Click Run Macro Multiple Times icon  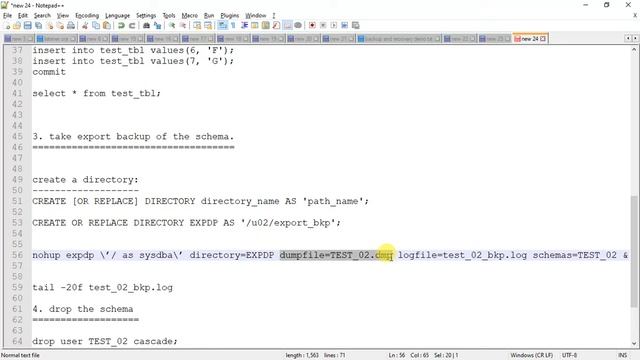(x=344, y=25)
